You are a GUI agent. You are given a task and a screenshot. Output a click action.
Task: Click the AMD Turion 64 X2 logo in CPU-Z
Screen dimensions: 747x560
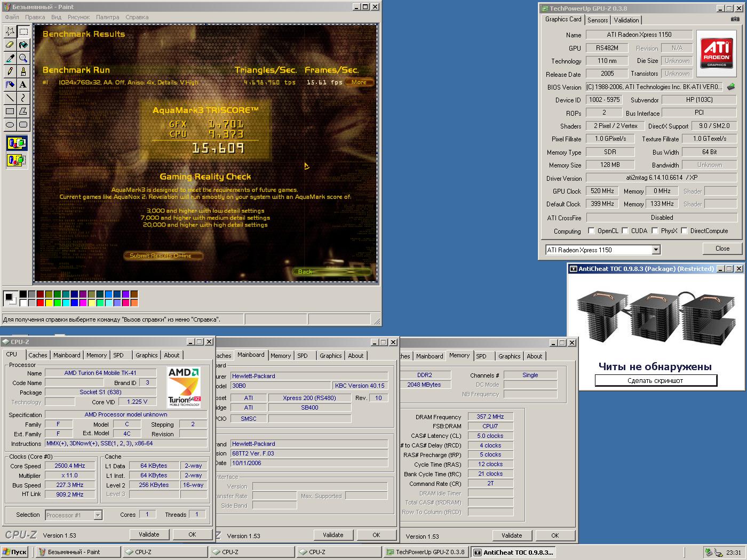pyautogui.click(x=184, y=387)
